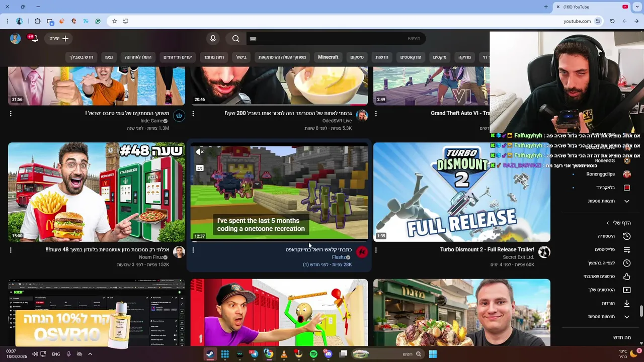The width and height of the screenshot is (644, 362).
Task: Open Chrome three-dot menu
Action: [x=7, y=21]
